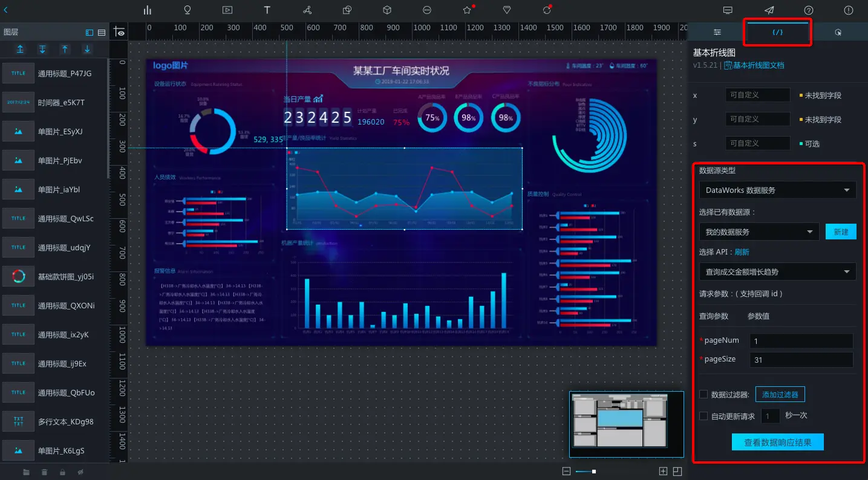The height and width of the screenshot is (480, 868).
Task: Expand the 我的数据服务 data source dropdown
Action: (759, 232)
